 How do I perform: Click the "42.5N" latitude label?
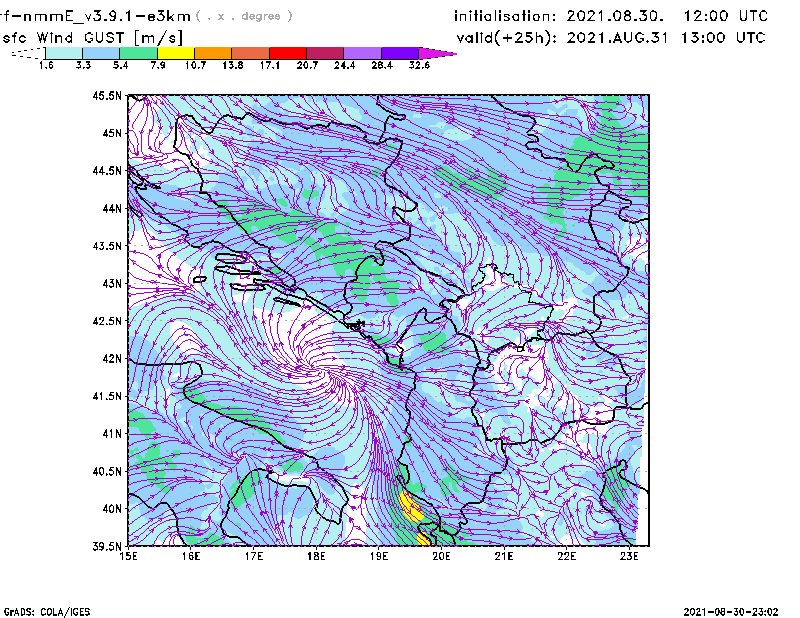(x=107, y=321)
